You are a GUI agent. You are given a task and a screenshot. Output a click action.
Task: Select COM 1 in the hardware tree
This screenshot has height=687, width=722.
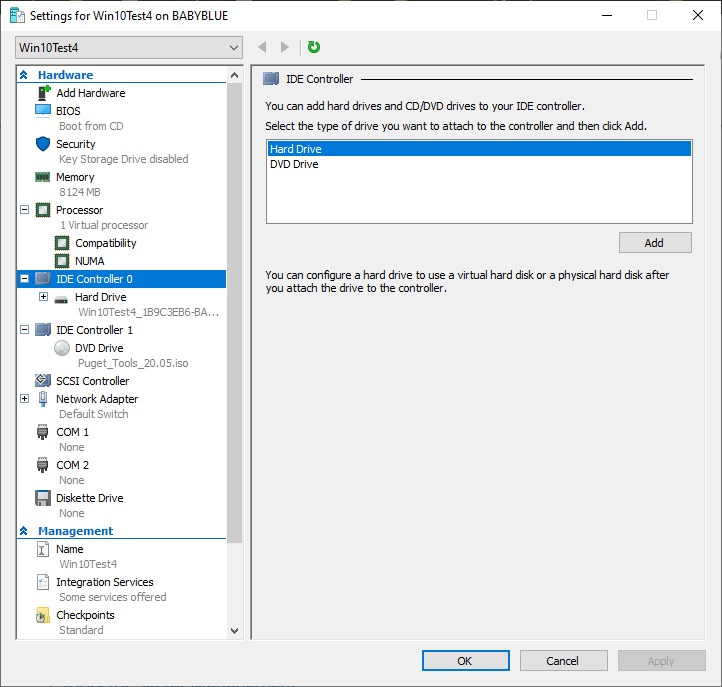pyautogui.click(x=72, y=432)
